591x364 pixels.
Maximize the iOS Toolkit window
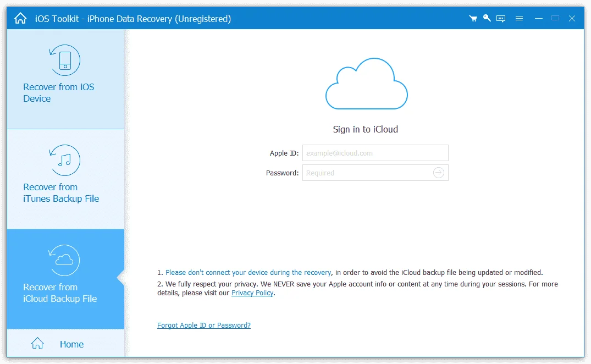point(555,18)
